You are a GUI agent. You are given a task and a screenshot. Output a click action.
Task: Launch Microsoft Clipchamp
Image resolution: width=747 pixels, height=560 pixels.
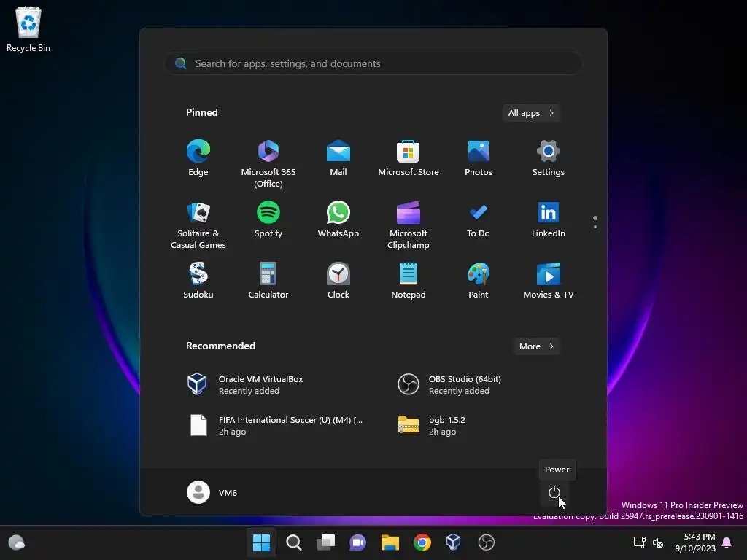(x=409, y=225)
